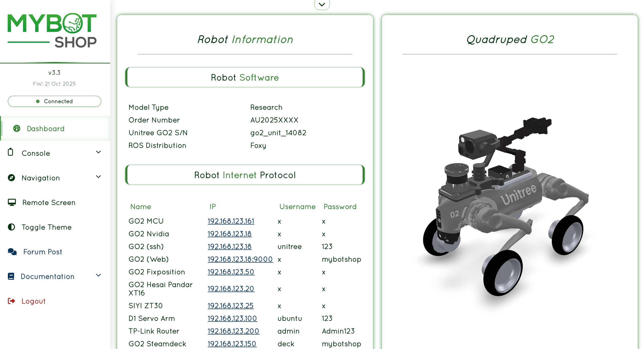The height and width of the screenshot is (349, 644).
Task: Expand the Console submenu chevron
Action: pos(98,152)
